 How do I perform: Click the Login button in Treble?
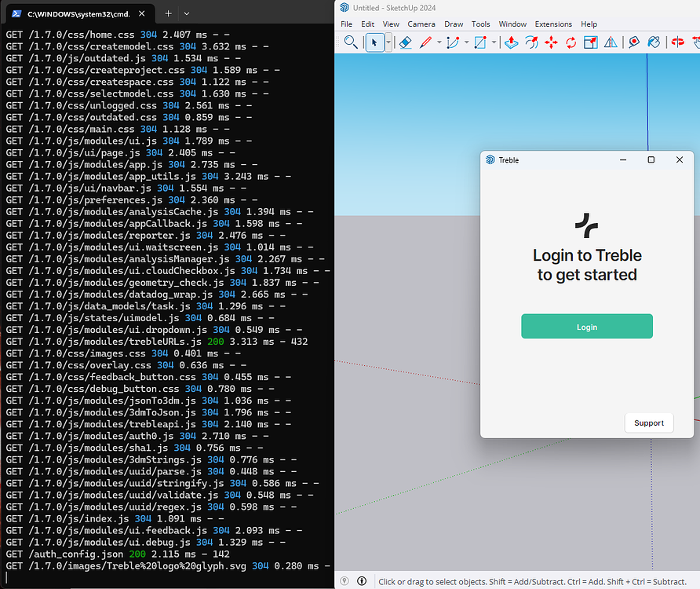587,326
